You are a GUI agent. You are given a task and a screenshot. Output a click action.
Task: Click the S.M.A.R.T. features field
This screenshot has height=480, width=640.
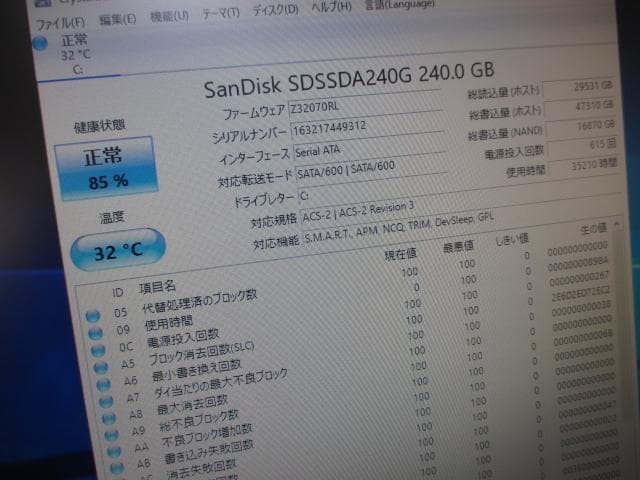pyautogui.click(x=463, y=229)
